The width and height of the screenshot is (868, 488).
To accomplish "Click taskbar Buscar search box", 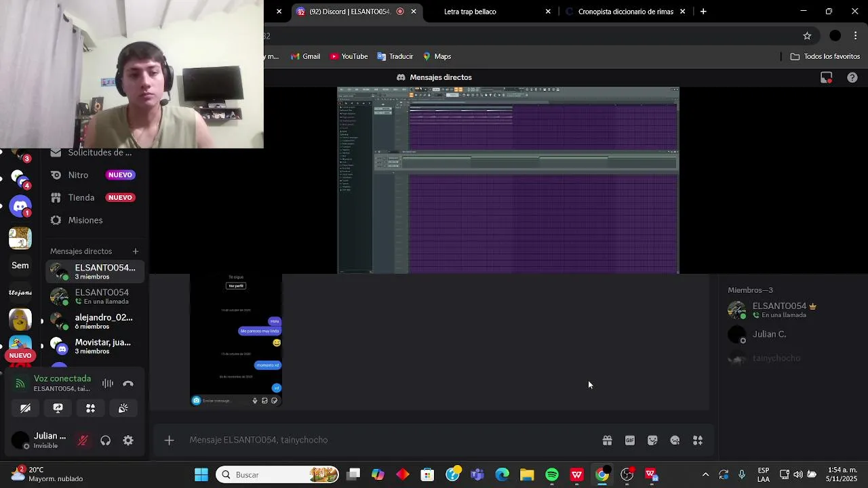I will [x=278, y=474].
